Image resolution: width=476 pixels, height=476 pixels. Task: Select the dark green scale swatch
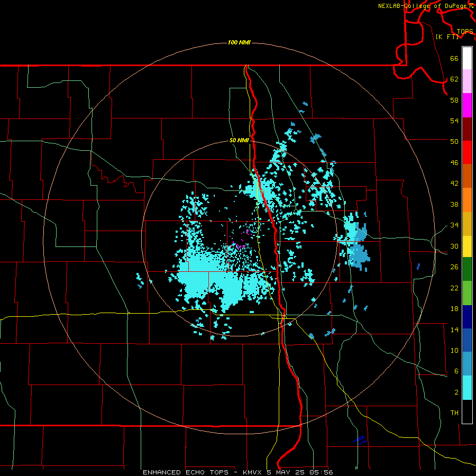(x=467, y=269)
